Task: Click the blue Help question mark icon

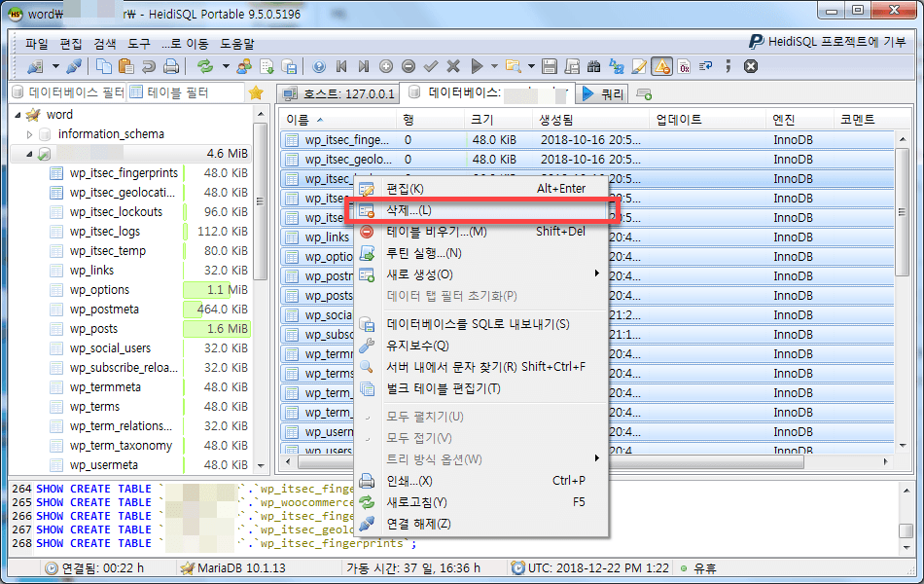Action: coord(319,66)
